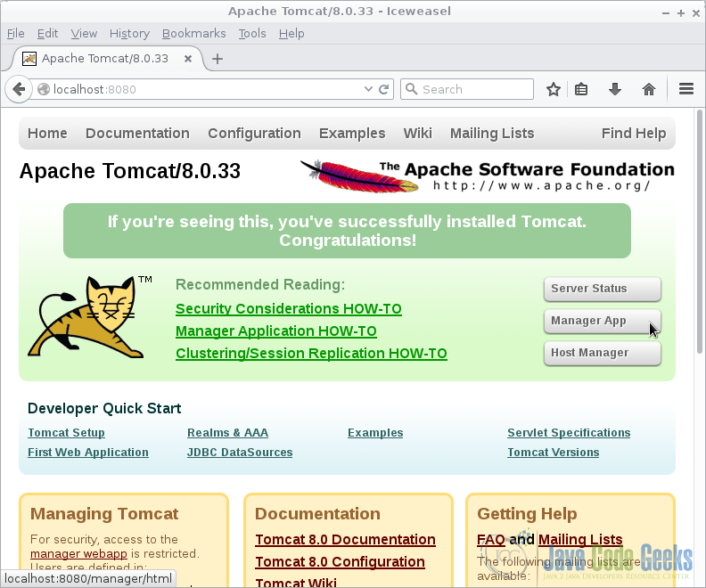Screen dimensions: 706x588
Task: Open the Tools menu
Action: [252, 34]
